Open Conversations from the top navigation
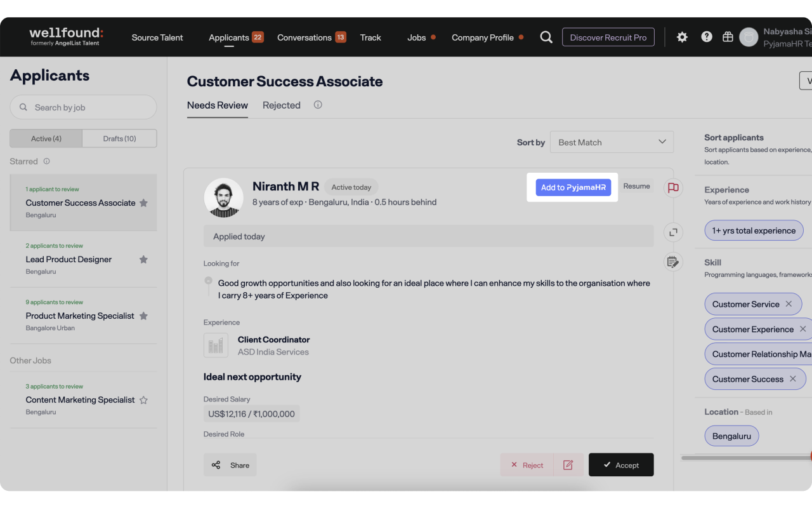 [303, 37]
